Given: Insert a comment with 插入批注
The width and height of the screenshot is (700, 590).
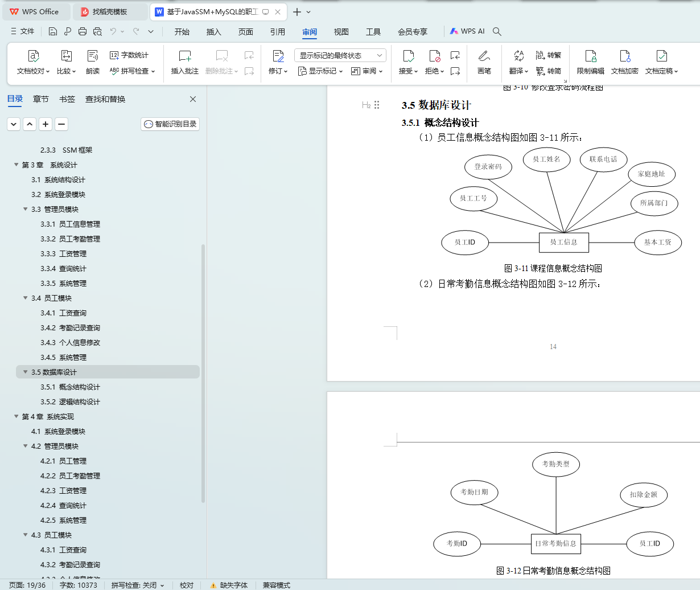Looking at the screenshot, I should tap(185, 63).
